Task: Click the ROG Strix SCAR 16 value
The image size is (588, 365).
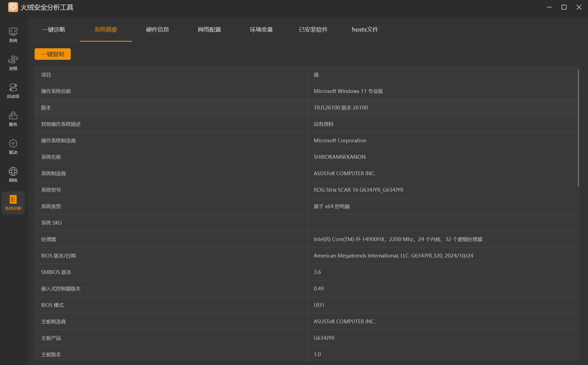Action: point(359,190)
